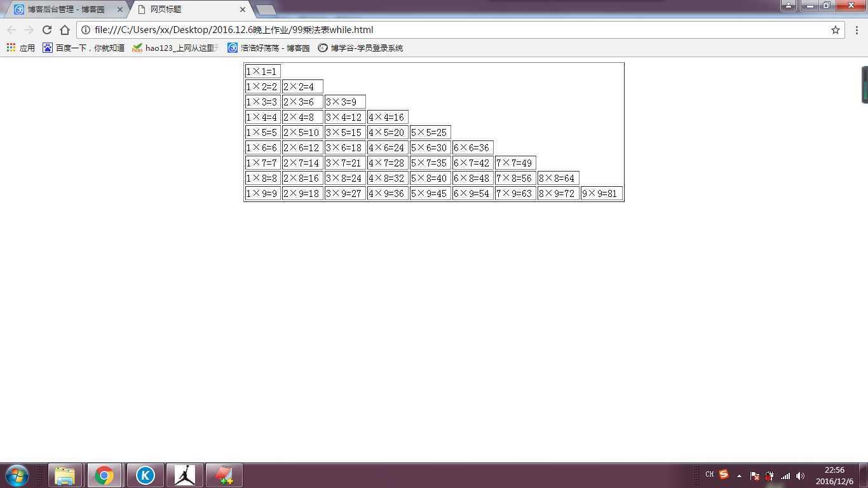Click the Chrome user profile button
Image resolution: width=868 pixels, height=488 pixels.
tap(789, 6)
